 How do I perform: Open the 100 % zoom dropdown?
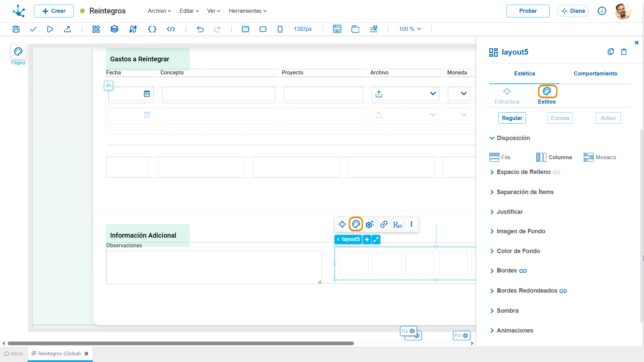tap(410, 29)
